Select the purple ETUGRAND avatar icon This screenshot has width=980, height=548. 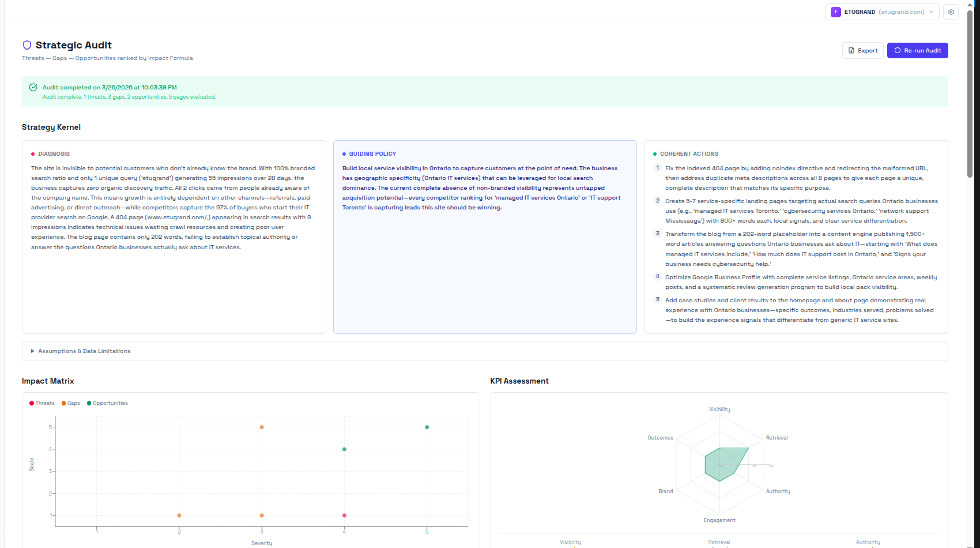[x=836, y=12]
